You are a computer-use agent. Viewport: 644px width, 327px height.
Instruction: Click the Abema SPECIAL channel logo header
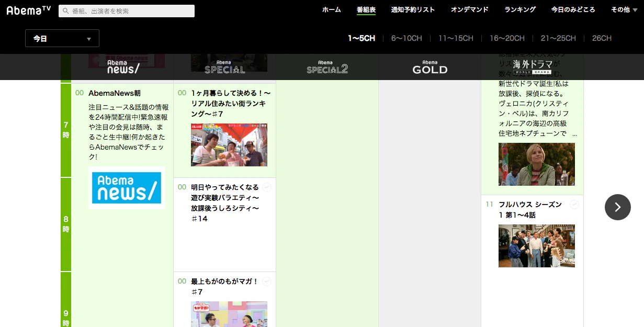224,67
